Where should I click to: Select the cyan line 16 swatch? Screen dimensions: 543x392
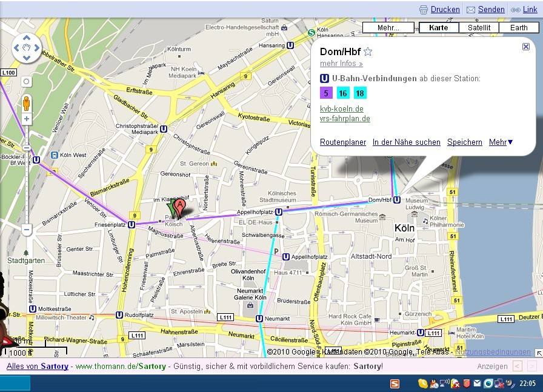[343, 93]
